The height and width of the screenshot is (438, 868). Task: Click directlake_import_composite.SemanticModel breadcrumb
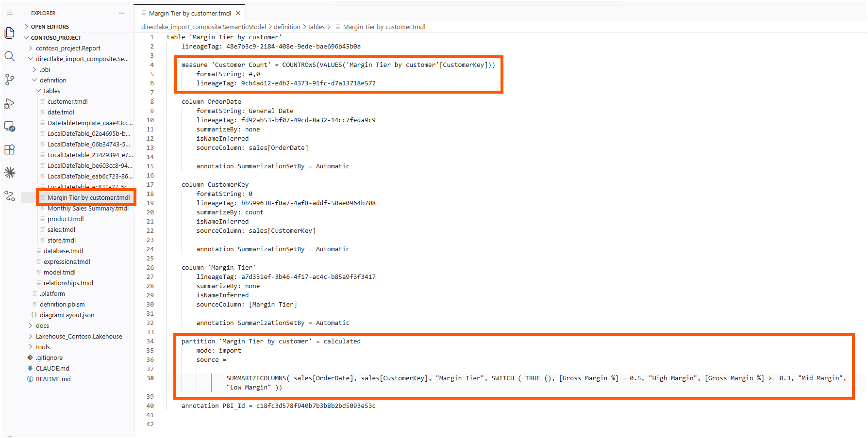[203, 27]
